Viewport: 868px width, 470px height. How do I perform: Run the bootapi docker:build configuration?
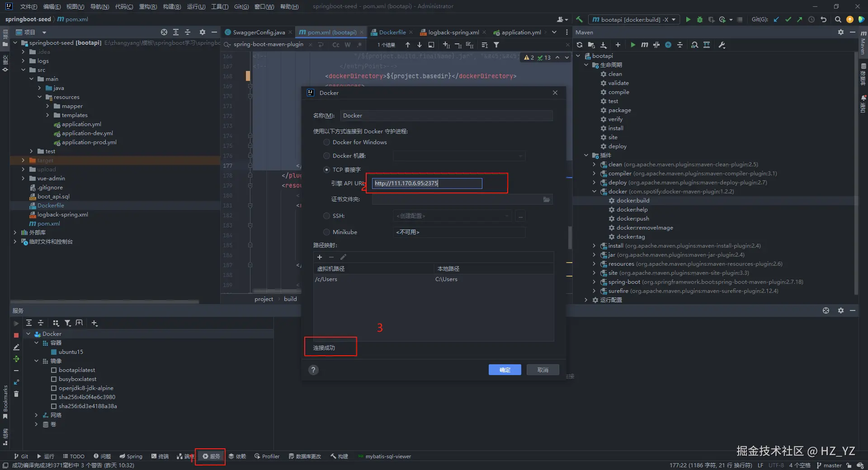[x=688, y=19]
